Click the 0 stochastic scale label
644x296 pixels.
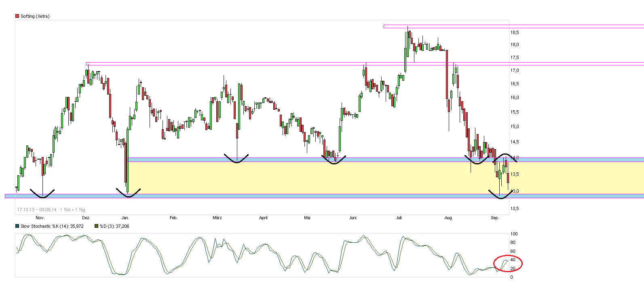tap(511, 277)
